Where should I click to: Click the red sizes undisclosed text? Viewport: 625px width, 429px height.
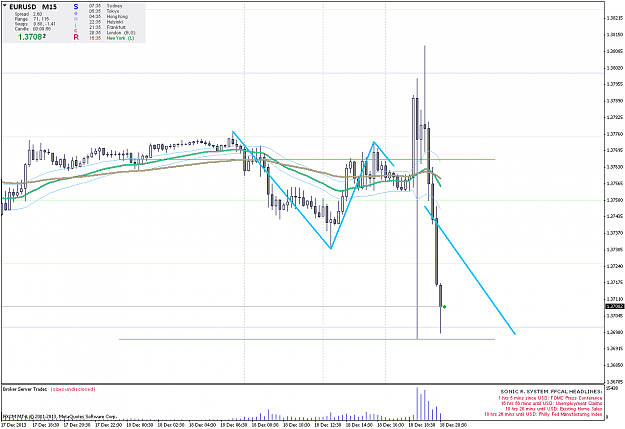click(x=73, y=389)
